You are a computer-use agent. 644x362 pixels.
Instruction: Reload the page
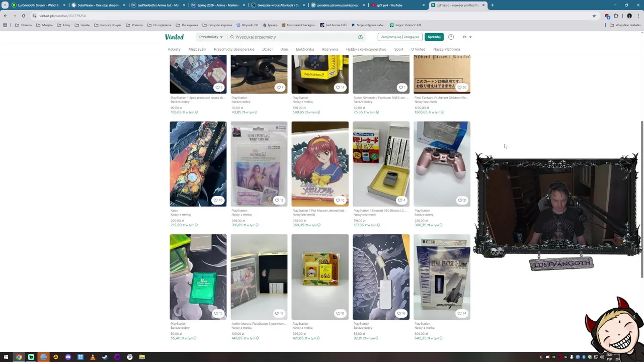tap(23, 16)
